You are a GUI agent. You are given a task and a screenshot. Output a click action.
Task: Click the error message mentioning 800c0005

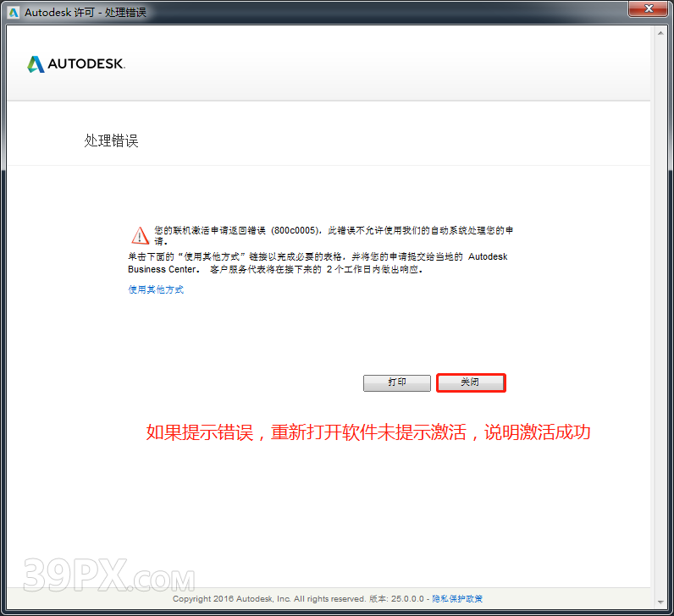coord(334,235)
